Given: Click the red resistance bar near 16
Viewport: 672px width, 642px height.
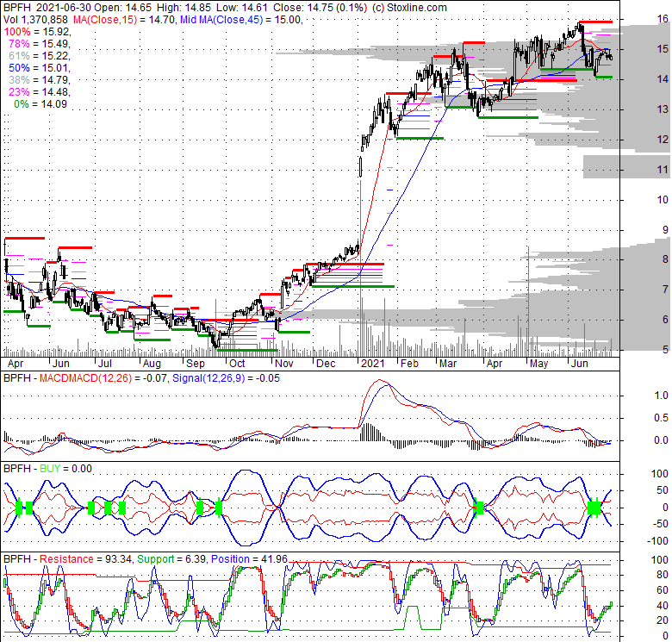Looking at the screenshot, I should [595, 22].
